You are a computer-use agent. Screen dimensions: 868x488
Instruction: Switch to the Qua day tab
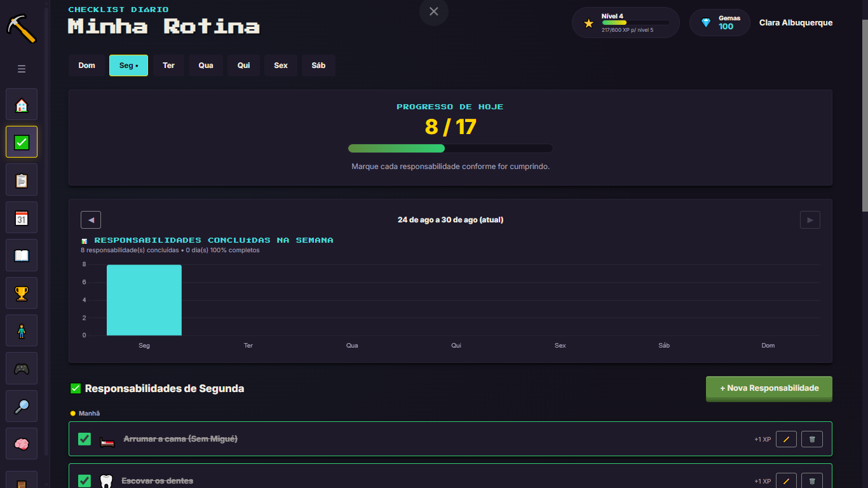(206, 65)
